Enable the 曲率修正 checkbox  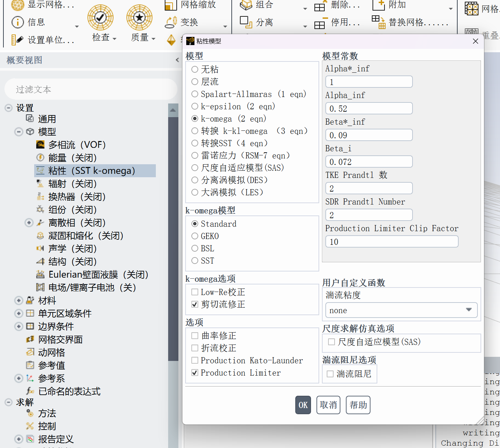point(195,336)
